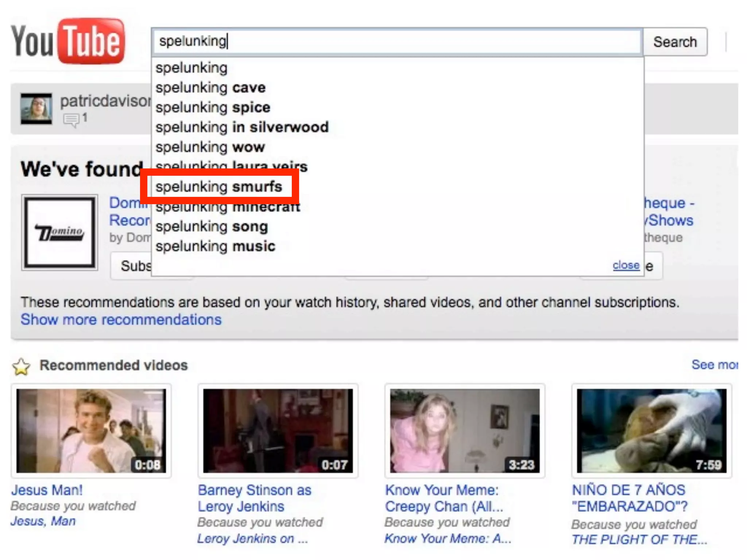The image size is (747, 560).
Task: Select suggestion 'spelunking cave'
Action: (x=210, y=88)
